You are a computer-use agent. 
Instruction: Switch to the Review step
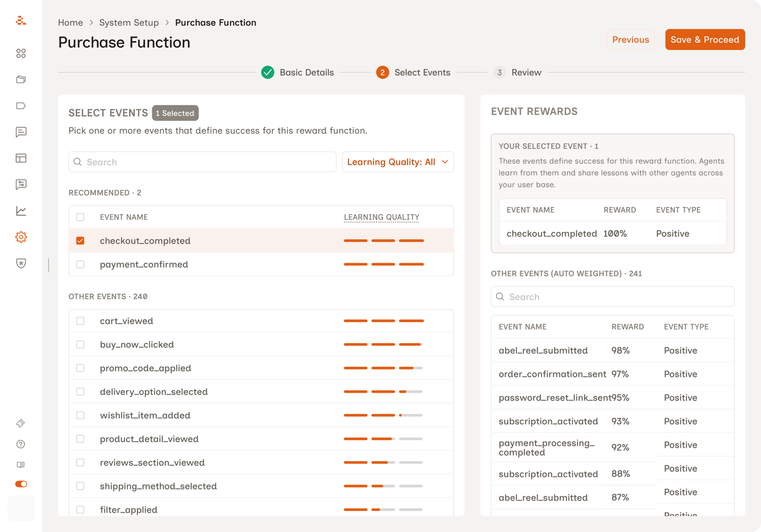pyautogui.click(x=517, y=72)
